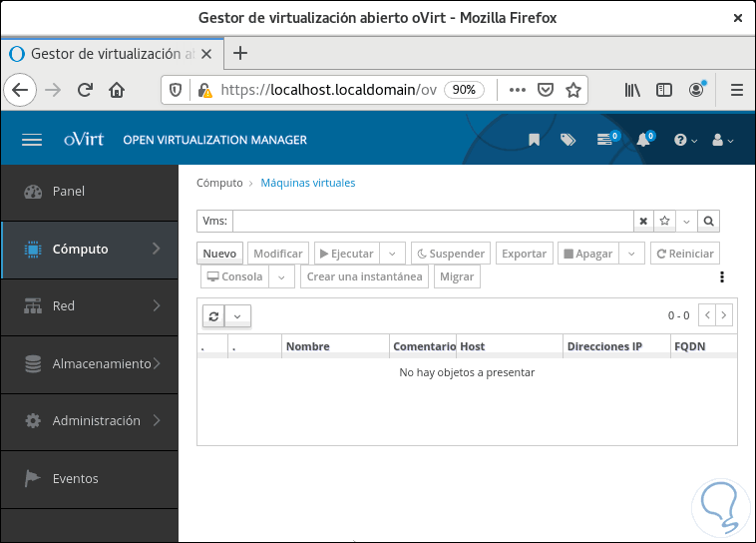Viewport: 756px width, 543px height.
Task: Open a new Firefox tab
Action: [240, 53]
